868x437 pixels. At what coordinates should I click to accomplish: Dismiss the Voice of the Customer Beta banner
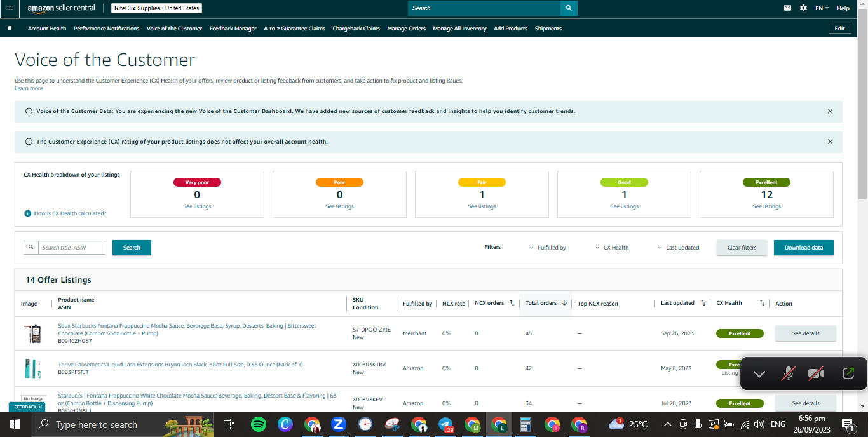pyautogui.click(x=830, y=111)
